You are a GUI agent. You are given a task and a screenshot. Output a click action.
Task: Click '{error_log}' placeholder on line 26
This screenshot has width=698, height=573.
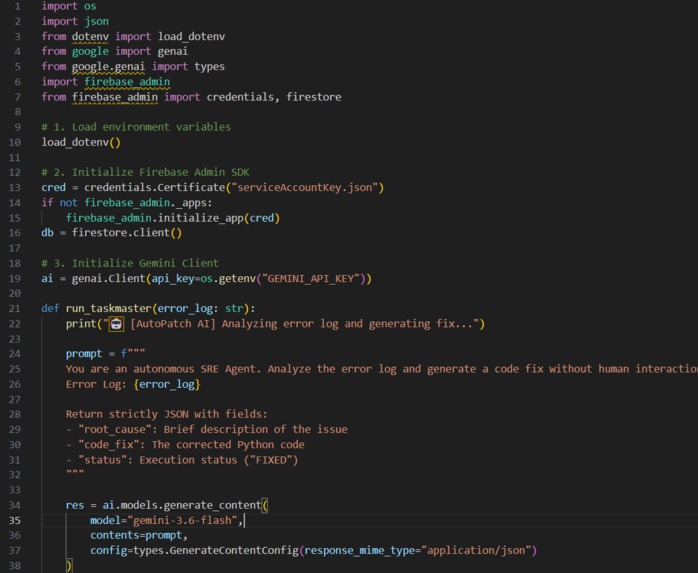click(166, 384)
